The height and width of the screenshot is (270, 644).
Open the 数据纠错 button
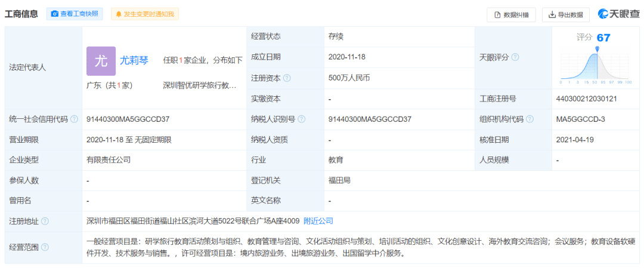(512, 15)
